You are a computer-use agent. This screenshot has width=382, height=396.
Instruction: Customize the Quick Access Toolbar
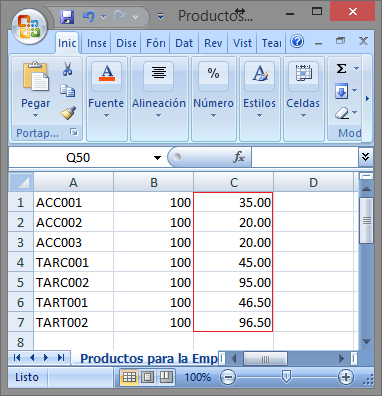(x=160, y=16)
